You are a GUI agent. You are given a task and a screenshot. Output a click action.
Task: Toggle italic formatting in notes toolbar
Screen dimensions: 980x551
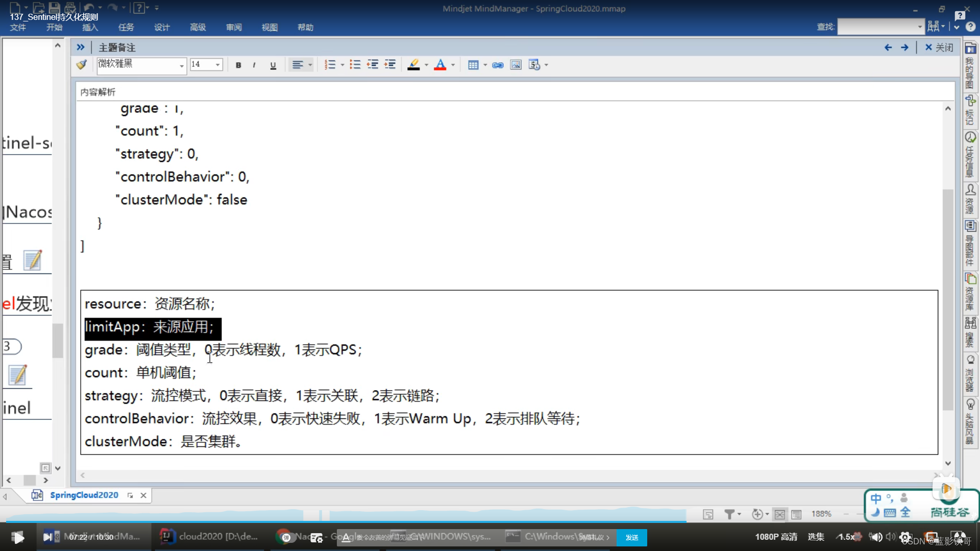pyautogui.click(x=254, y=65)
